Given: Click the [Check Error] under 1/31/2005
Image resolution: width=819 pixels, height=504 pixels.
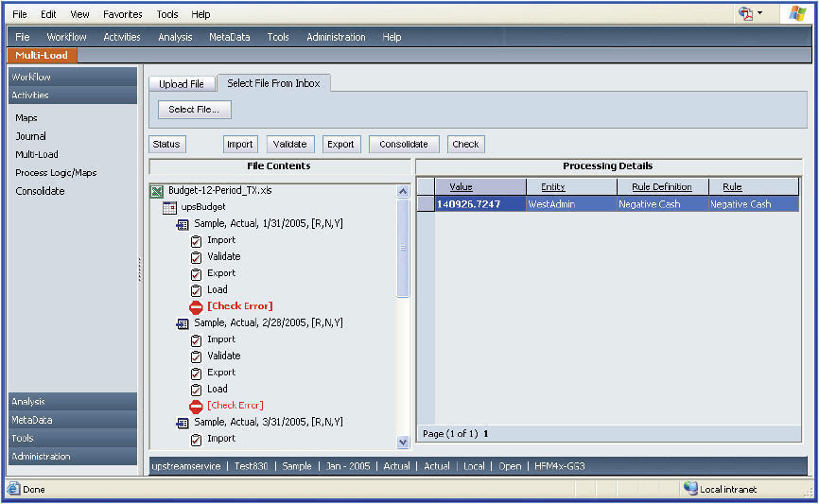Looking at the screenshot, I should [240, 306].
